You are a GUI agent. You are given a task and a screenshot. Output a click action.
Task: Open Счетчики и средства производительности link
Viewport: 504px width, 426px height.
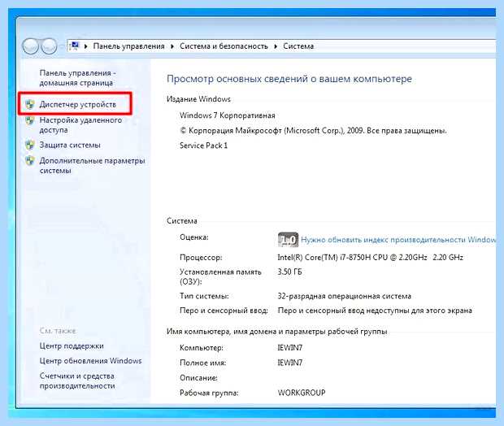click(77, 380)
